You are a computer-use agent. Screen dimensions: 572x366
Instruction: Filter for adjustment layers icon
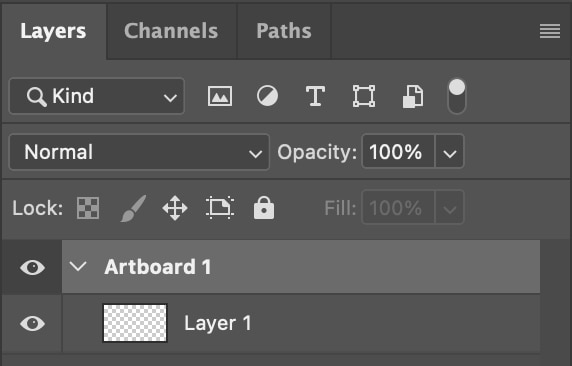pos(267,96)
